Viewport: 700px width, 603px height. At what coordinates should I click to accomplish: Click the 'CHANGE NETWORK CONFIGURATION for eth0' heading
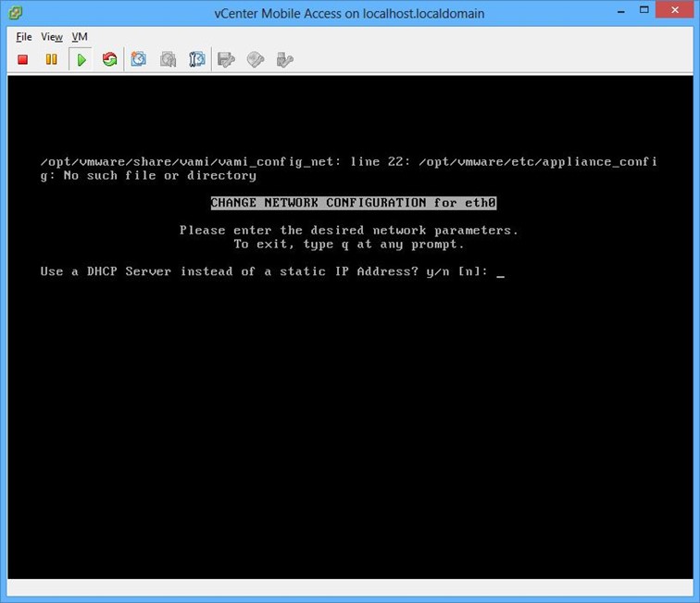pyautogui.click(x=354, y=203)
